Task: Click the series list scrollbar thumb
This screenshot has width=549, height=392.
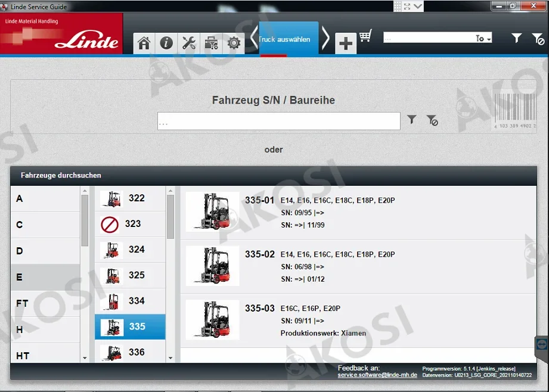Action: pos(170,217)
